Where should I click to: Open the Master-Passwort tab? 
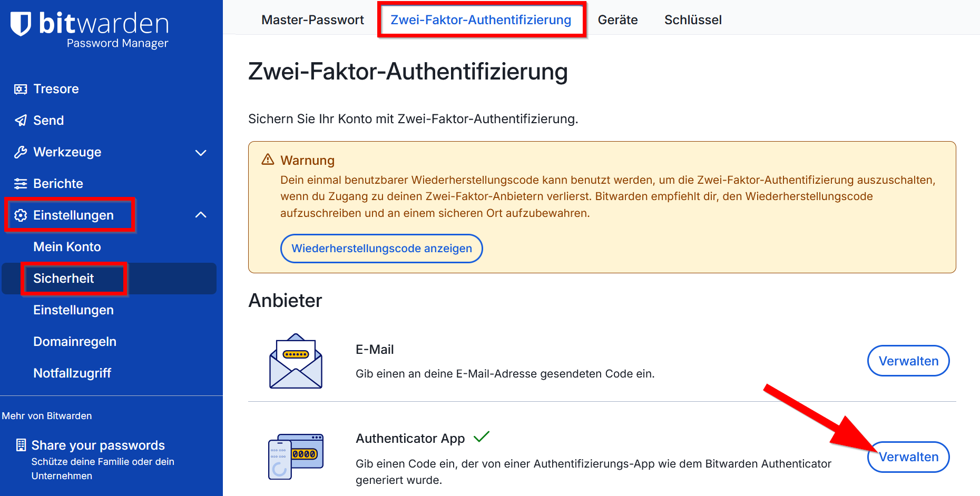coord(312,20)
